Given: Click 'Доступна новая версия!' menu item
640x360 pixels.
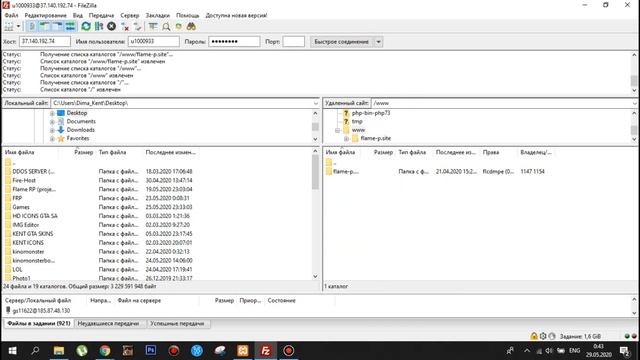Looking at the screenshot, I should [236, 15].
